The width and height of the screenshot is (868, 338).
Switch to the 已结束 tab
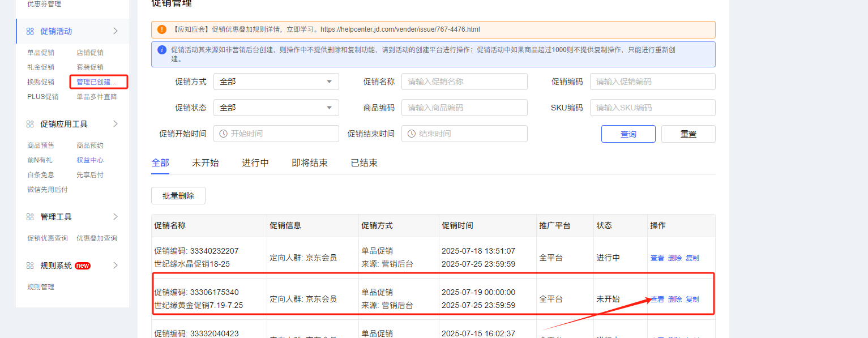[x=364, y=163]
